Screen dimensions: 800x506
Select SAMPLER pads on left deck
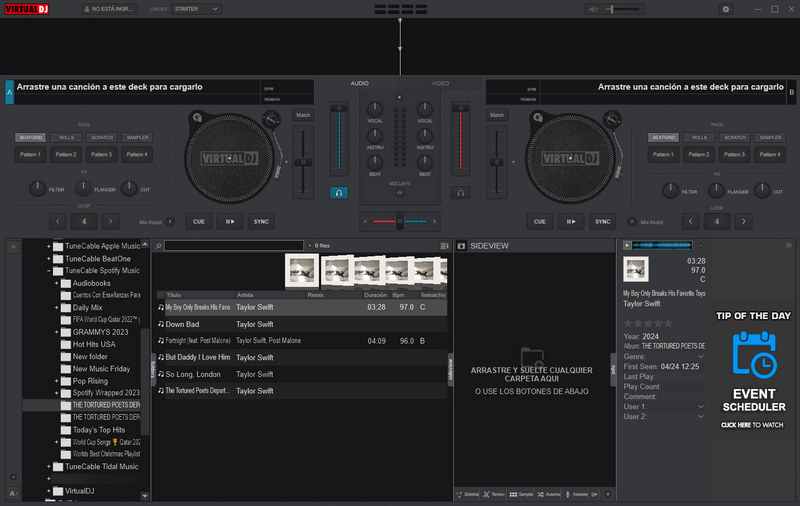(x=137, y=137)
